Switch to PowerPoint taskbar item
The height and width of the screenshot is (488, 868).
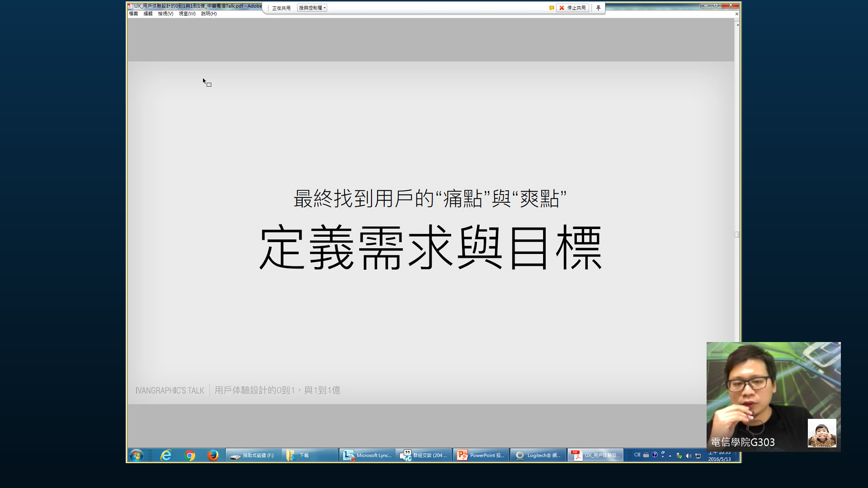tap(481, 455)
